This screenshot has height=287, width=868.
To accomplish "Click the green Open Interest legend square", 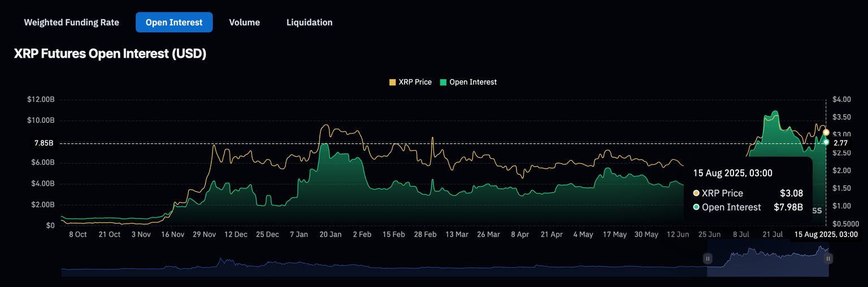I will tap(444, 83).
